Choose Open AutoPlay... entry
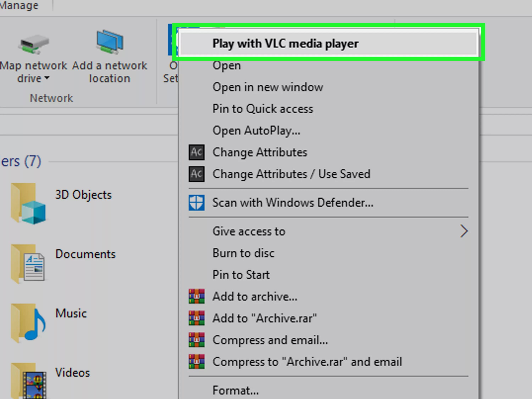Screen dimensions: 532x399 click(x=256, y=131)
